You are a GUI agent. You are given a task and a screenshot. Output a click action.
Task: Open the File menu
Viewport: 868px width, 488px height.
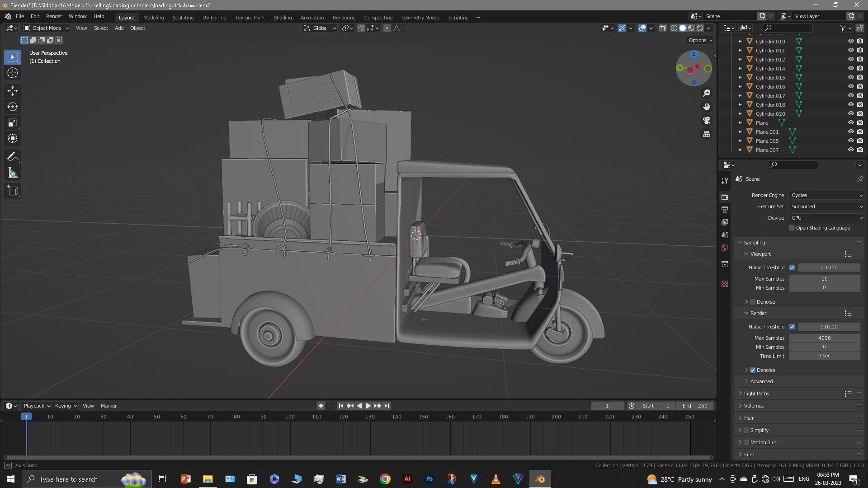coord(20,16)
